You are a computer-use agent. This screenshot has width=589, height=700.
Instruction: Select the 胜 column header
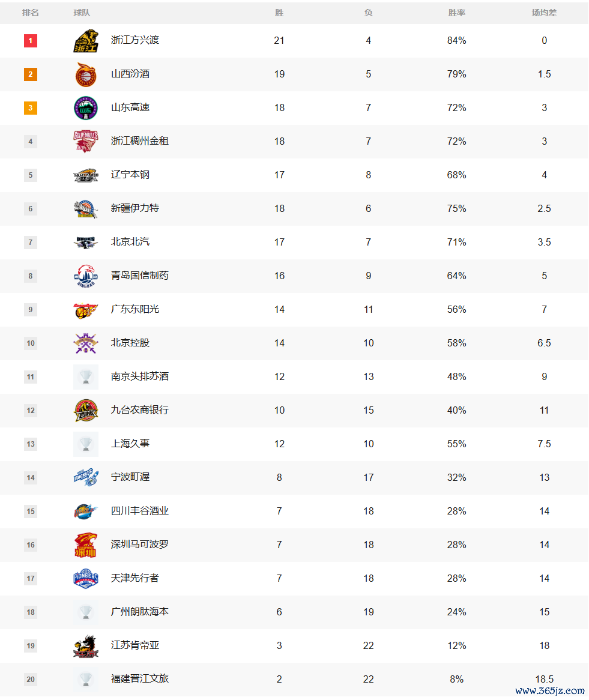[x=279, y=13]
